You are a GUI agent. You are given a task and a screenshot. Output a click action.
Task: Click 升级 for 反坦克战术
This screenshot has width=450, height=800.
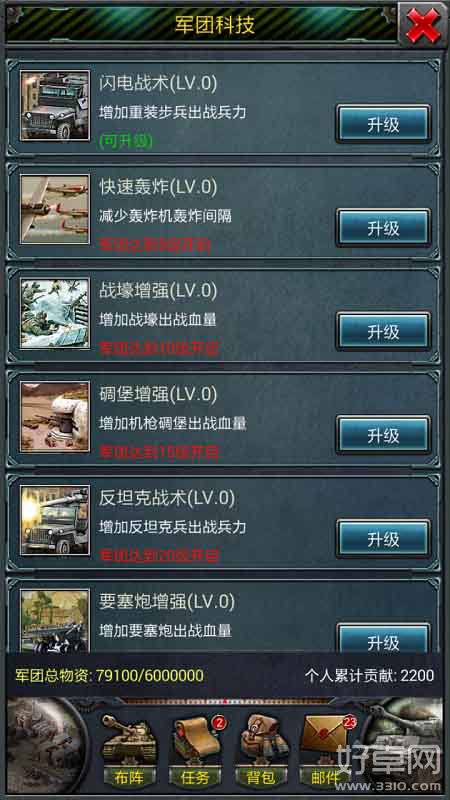tap(383, 539)
